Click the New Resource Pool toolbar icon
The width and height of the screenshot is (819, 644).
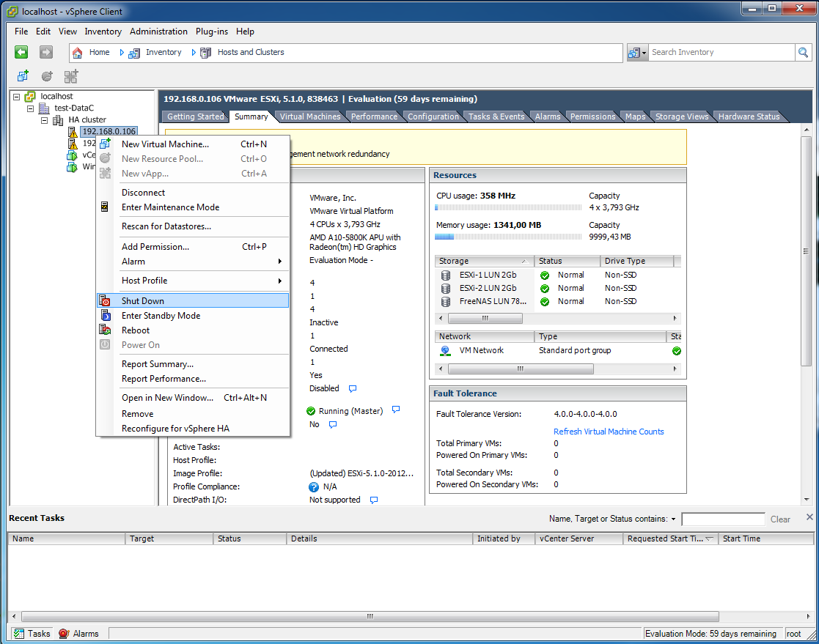pos(47,76)
